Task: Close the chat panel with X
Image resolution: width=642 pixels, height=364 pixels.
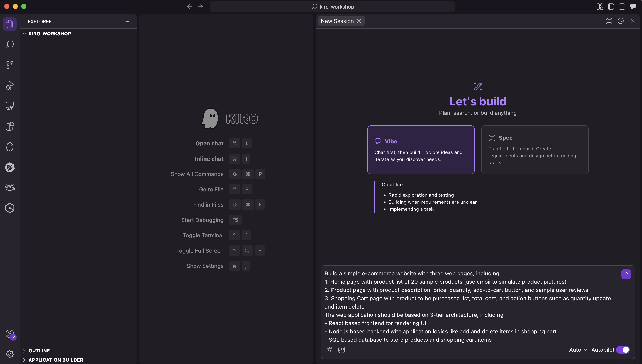Action: (x=632, y=21)
